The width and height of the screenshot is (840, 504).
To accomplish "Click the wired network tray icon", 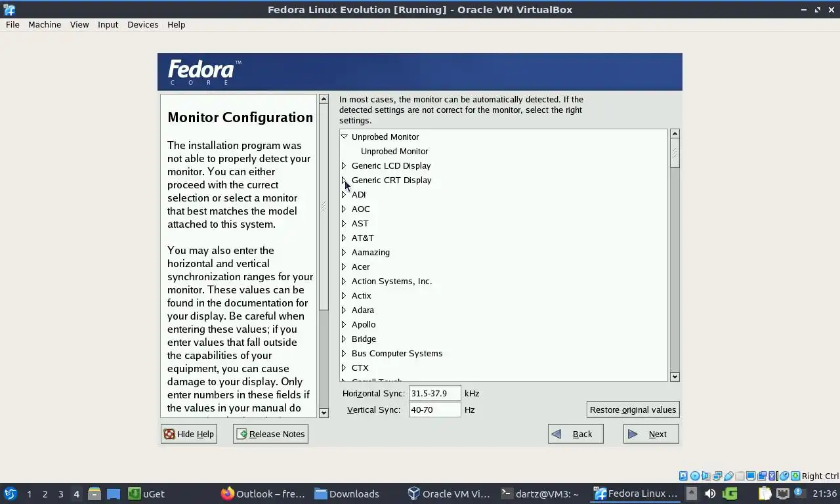I will click(783, 493).
